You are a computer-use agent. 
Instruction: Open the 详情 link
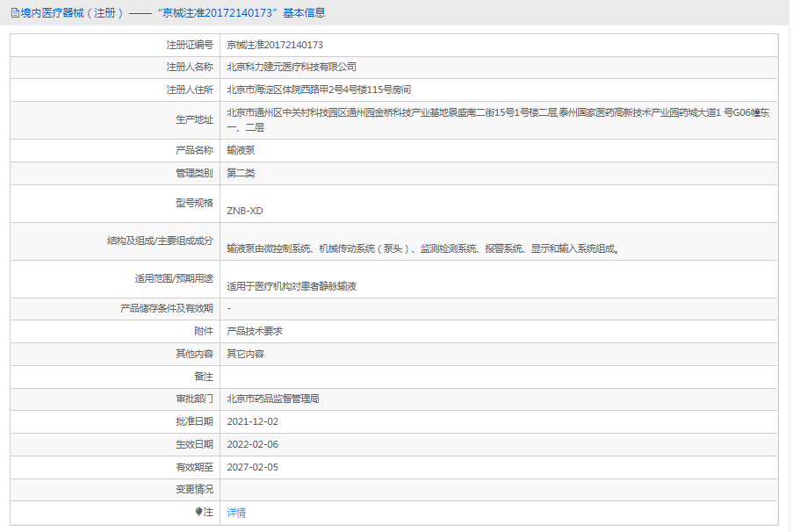point(236,513)
